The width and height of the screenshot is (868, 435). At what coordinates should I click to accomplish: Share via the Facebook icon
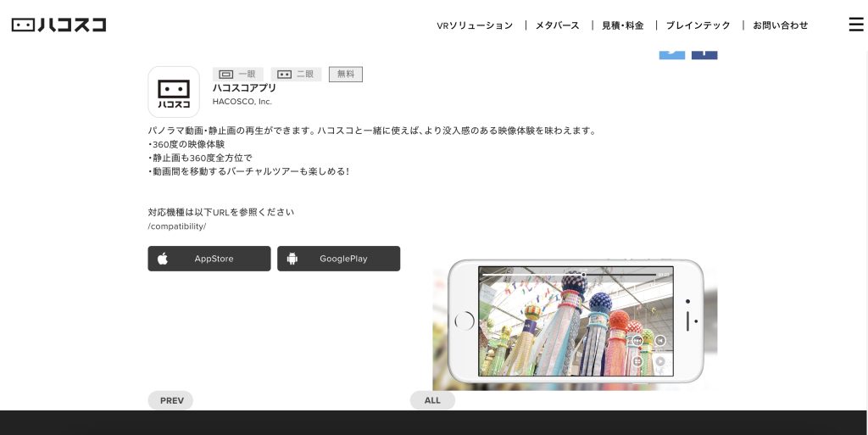click(704, 53)
